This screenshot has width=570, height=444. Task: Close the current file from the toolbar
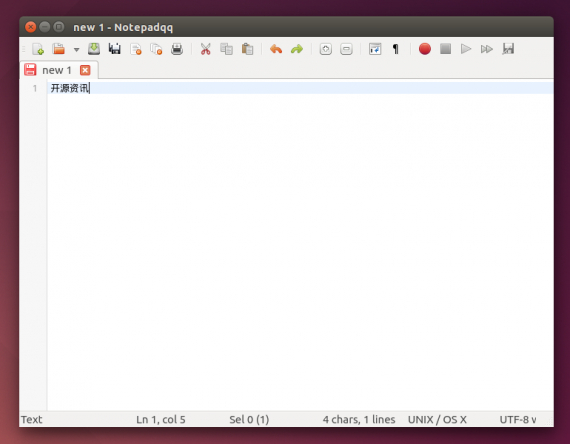click(x=136, y=49)
